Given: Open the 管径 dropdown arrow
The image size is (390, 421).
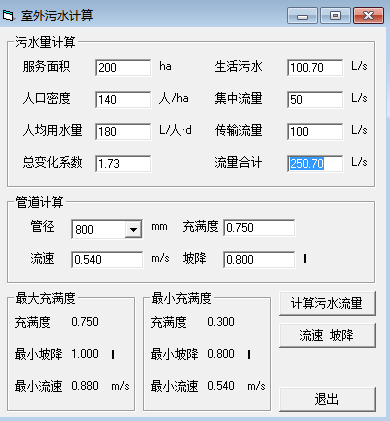Looking at the screenshot, I should pos(133,229).
